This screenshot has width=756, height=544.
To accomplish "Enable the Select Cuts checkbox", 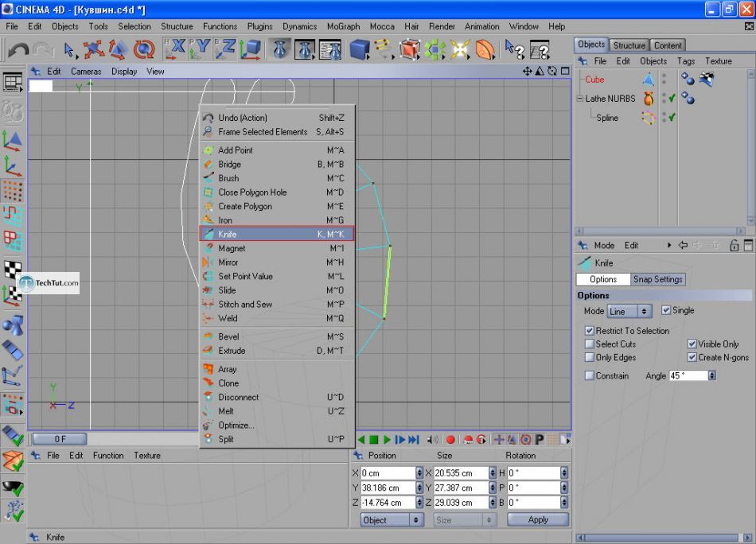I will 589,344.
